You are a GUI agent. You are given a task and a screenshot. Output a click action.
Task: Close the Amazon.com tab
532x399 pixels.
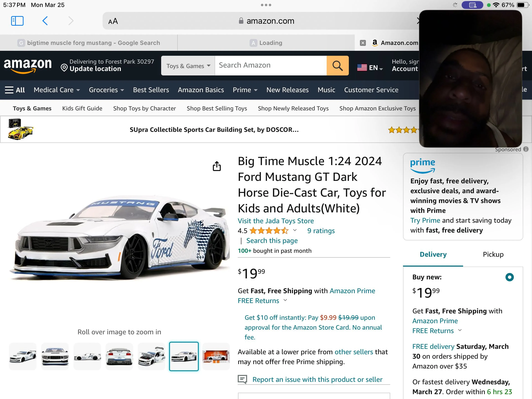click(363, 43)
